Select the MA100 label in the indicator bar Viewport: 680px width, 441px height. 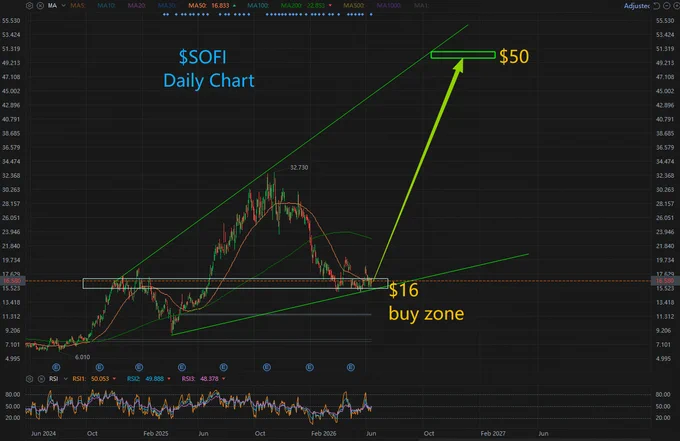[x=258, y=6]
